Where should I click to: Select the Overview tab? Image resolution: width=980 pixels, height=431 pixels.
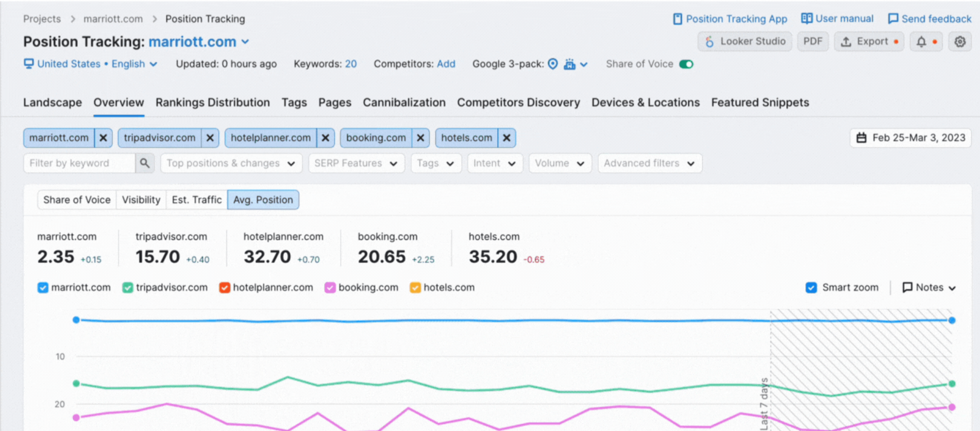(119, 103)
